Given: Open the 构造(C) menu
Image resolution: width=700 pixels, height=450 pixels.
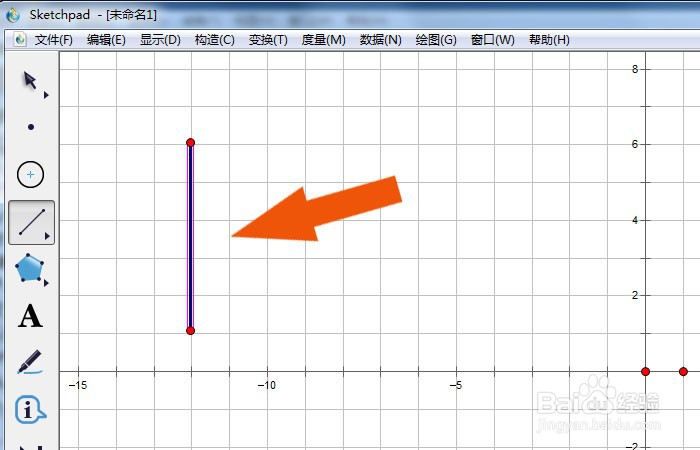Looking at the screenshot, I should [214, 40].
